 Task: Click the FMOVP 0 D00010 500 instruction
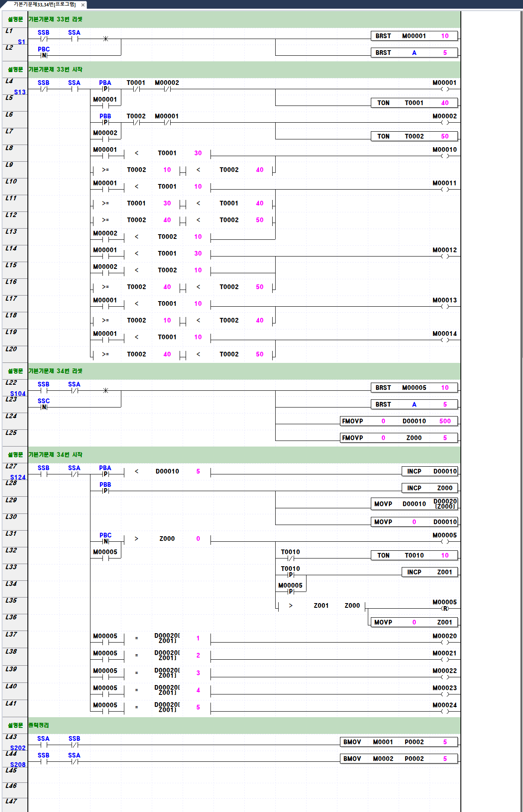[399, 421]
